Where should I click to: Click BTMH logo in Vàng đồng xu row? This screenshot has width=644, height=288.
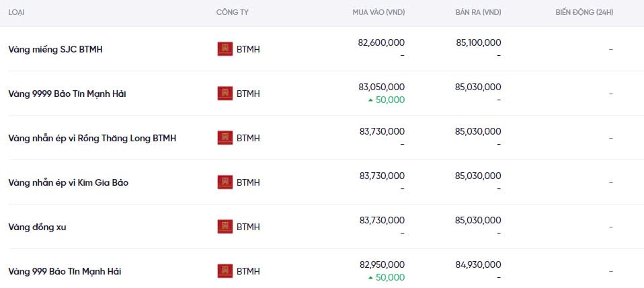225,227
